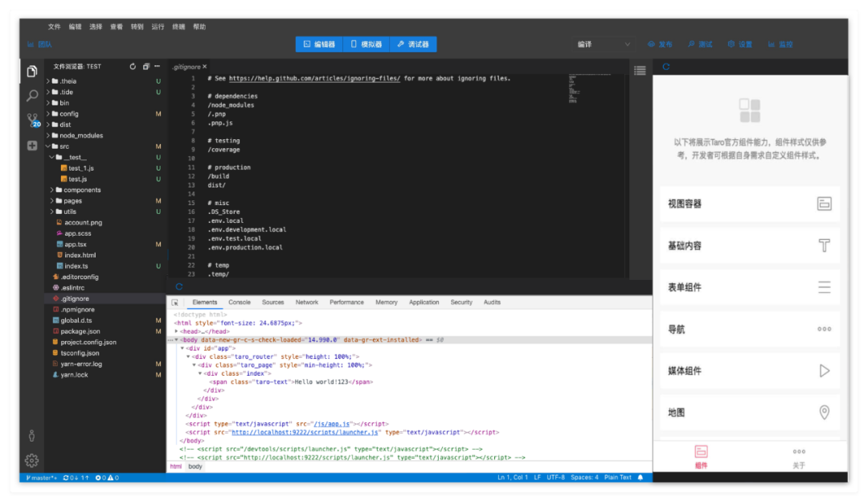Click the master branch status item
This screenshot has width=868, height=502.
point(42,478)
